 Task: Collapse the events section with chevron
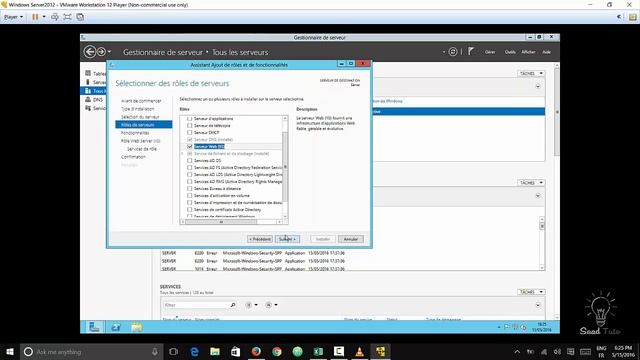[x=538, y=196]
